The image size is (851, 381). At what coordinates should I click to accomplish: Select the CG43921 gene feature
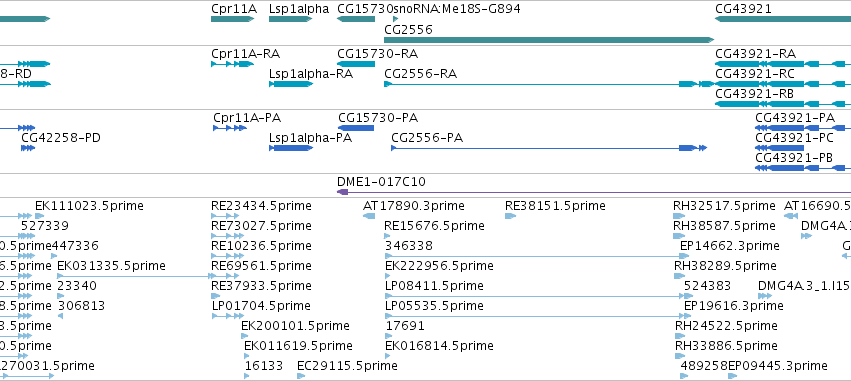(x=783, y=19)
